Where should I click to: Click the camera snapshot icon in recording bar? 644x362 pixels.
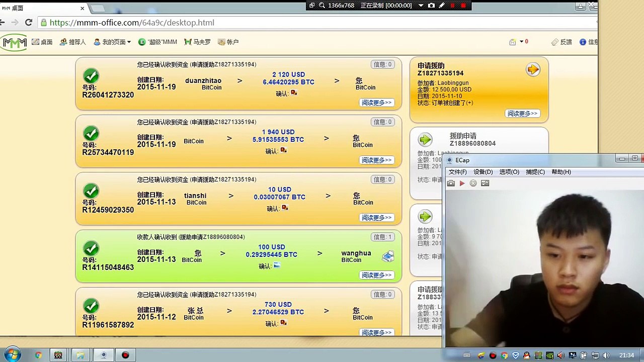[x=431, y=6]
